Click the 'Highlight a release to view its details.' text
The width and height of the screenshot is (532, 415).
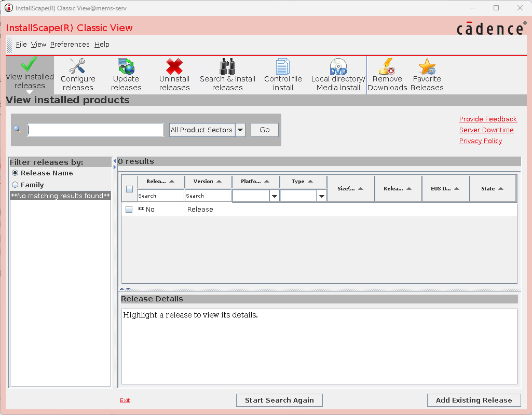click(190, 315)
